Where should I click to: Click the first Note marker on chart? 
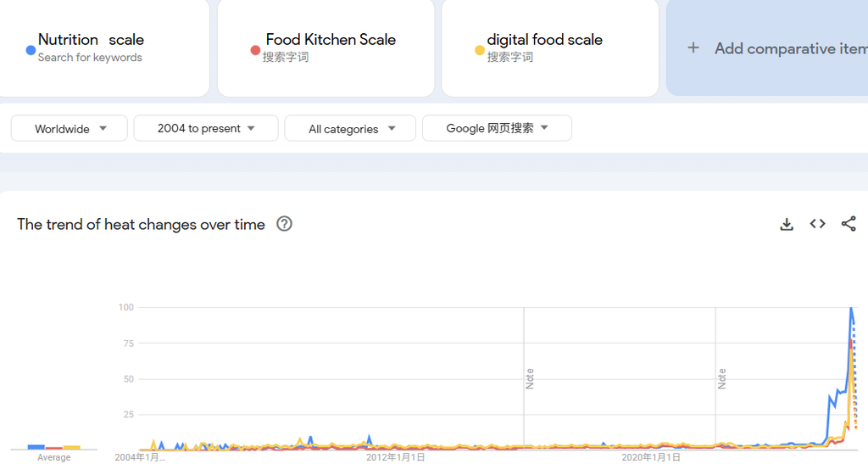(x=529, y=378)
